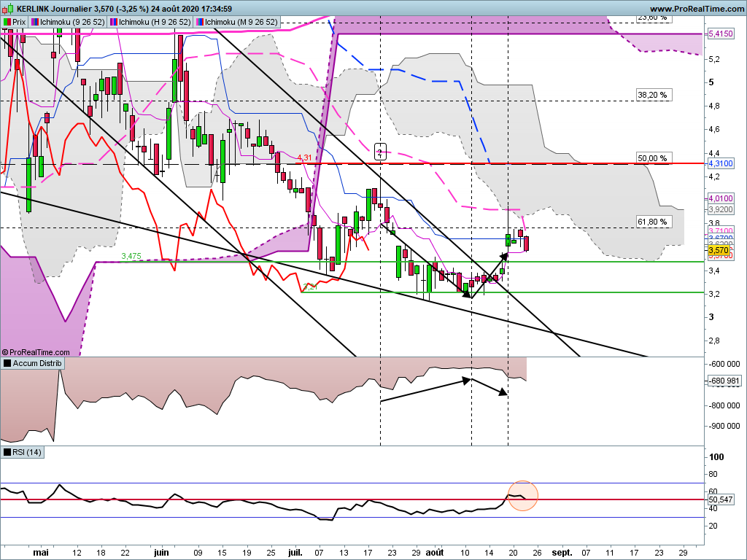The height and width of the screenshot is (560, 747).
Task: Click the Ichimoku (9 26 52) color icon
Action: [35, 22]
